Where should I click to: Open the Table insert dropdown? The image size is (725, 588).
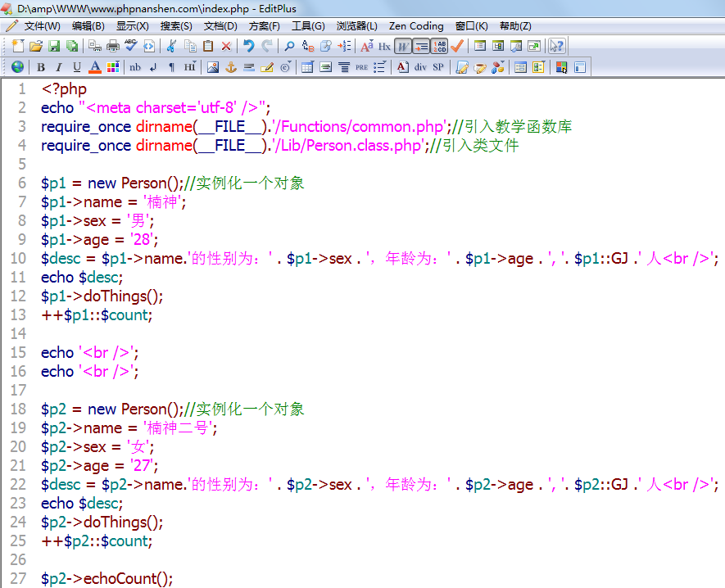(x=307, y=67)
